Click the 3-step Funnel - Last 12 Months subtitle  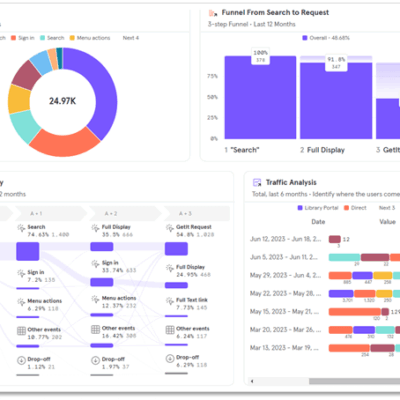coord(252,24)
